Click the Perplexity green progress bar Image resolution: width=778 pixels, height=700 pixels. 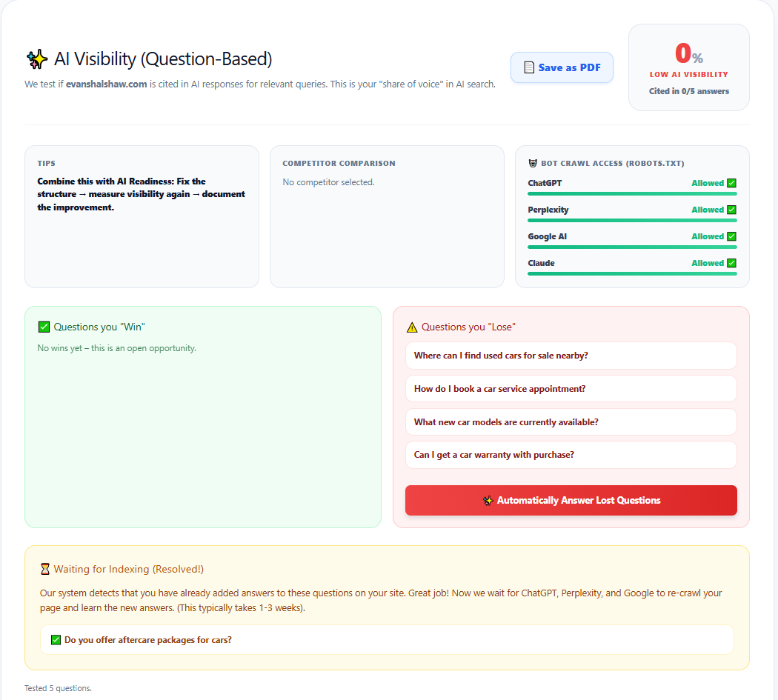(632, 220)
